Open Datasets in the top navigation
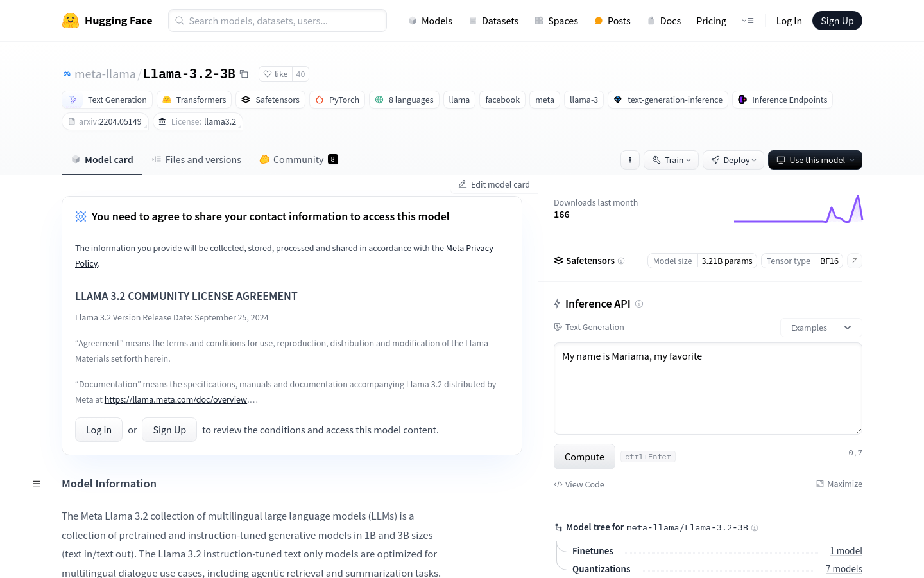 (x=493, y=21)
